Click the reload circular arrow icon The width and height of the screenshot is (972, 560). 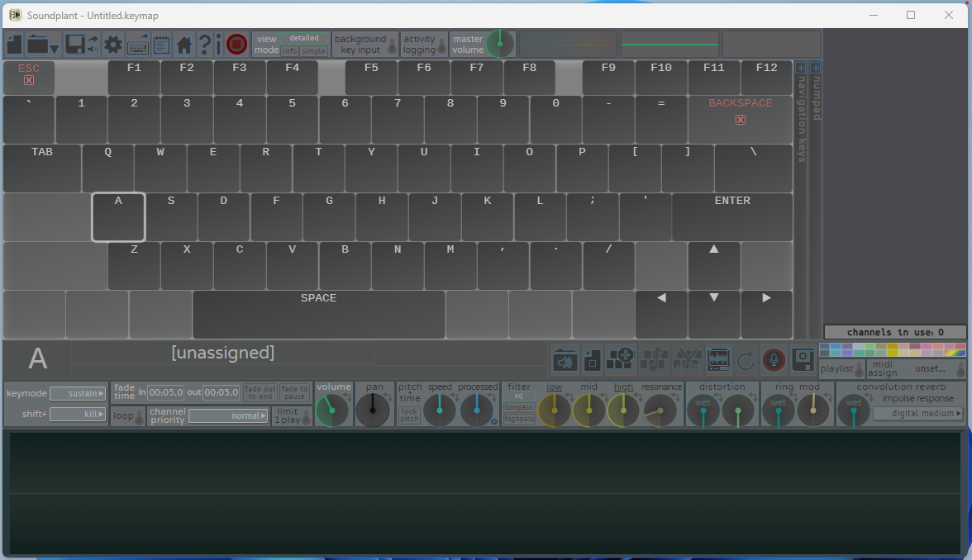coord(746,360)
